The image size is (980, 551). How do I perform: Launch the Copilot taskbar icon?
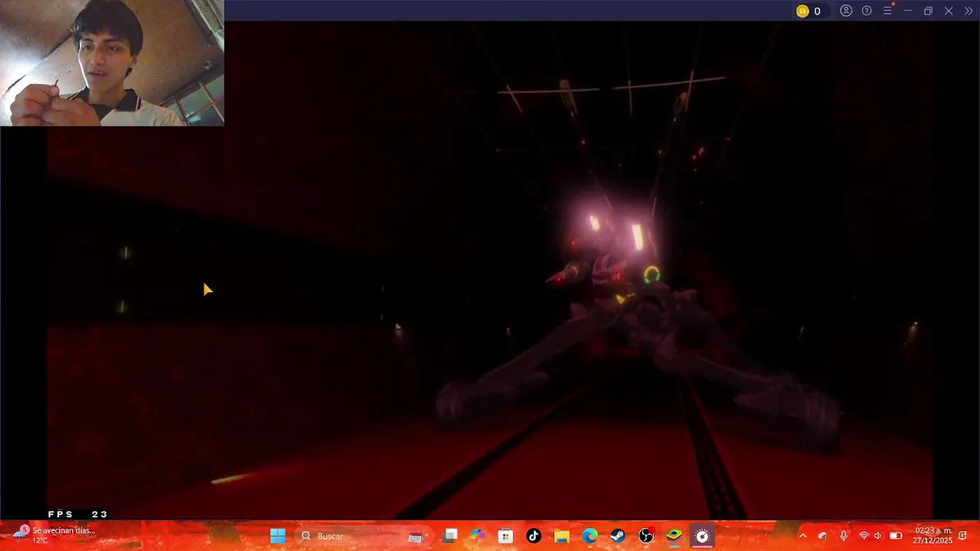478,536
